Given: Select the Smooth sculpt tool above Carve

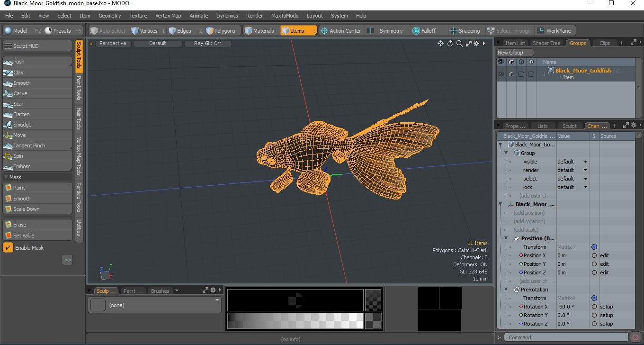Looking at the screenshot, I should click(37, 83).
